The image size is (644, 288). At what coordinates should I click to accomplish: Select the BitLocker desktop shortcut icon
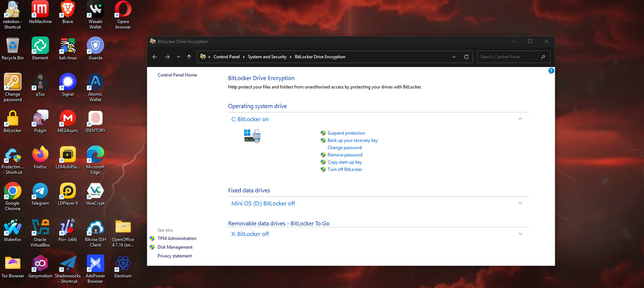[x=13, y=122]
